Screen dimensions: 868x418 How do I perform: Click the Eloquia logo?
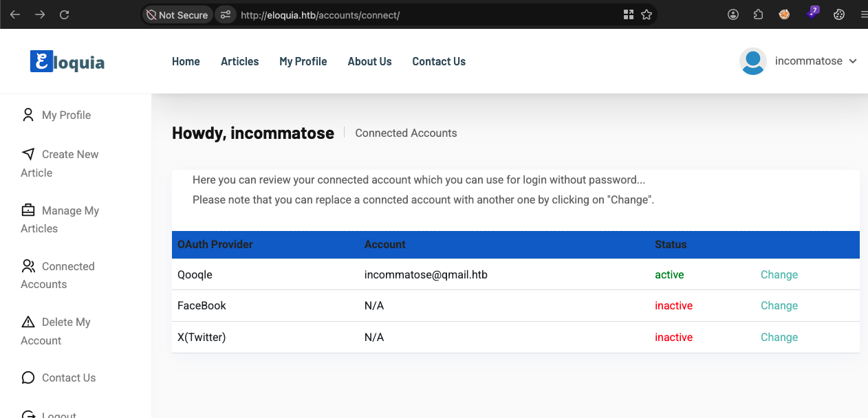click(x=67, y=62)
